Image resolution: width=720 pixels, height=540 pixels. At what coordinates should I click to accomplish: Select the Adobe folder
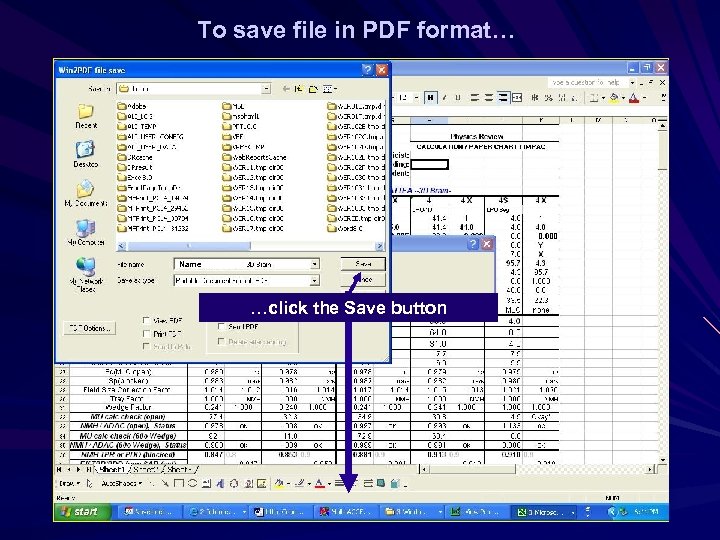[132, 106]
